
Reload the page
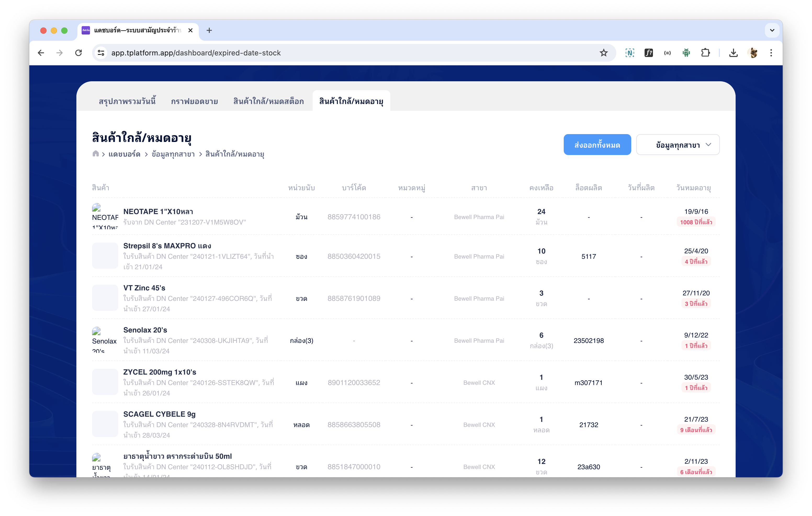tap(78, 53)
